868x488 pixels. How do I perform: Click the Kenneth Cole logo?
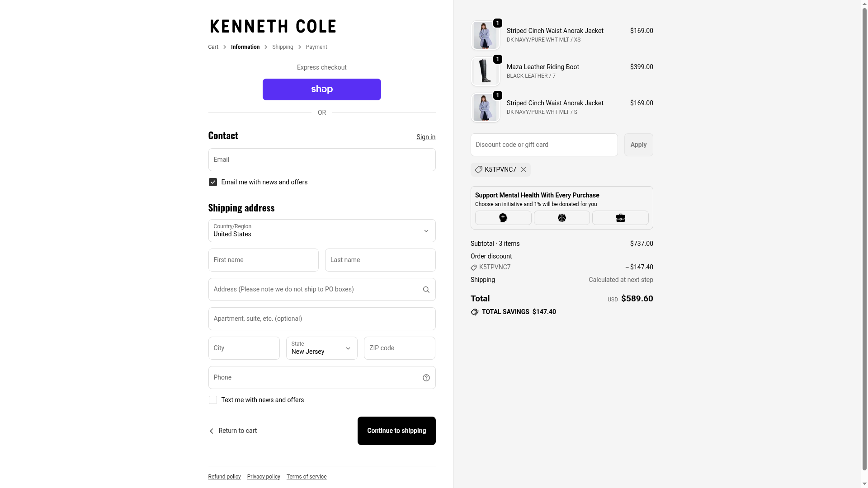coord(273,26)
